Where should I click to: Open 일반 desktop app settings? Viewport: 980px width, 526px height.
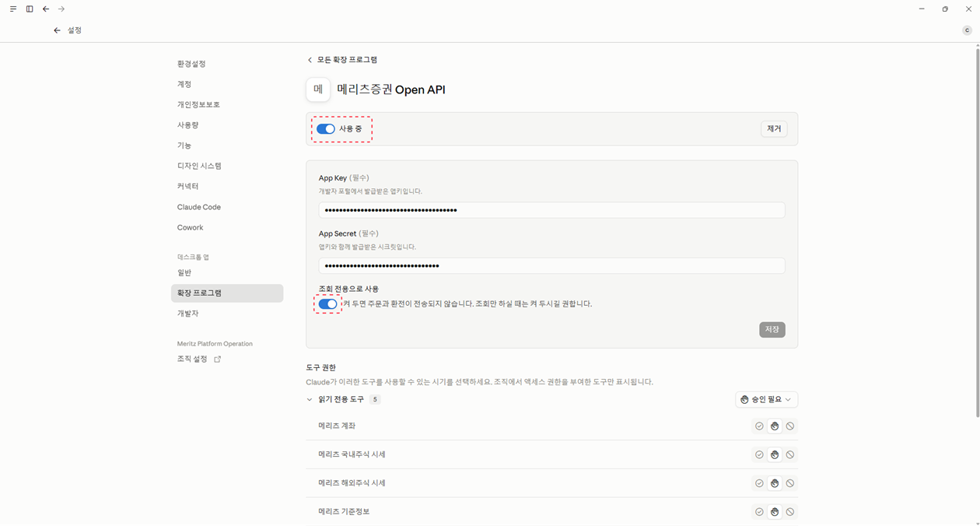[x=184, y=272]
